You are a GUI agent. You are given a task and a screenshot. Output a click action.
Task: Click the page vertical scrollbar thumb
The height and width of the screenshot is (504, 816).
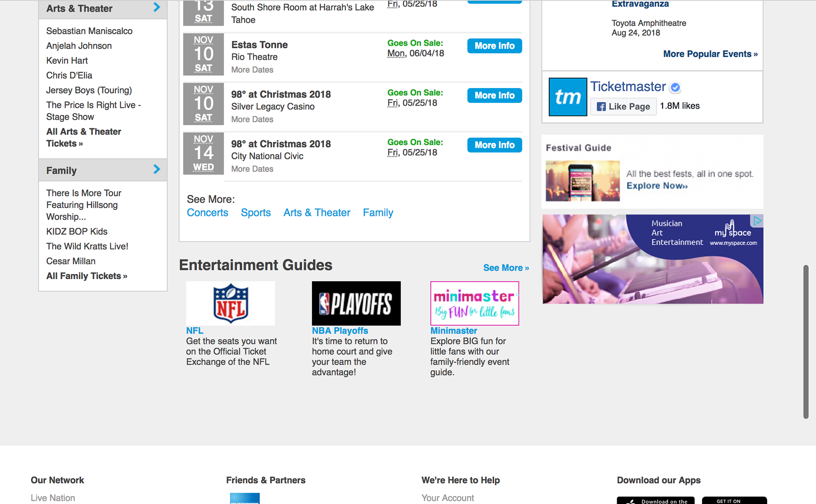805,342
